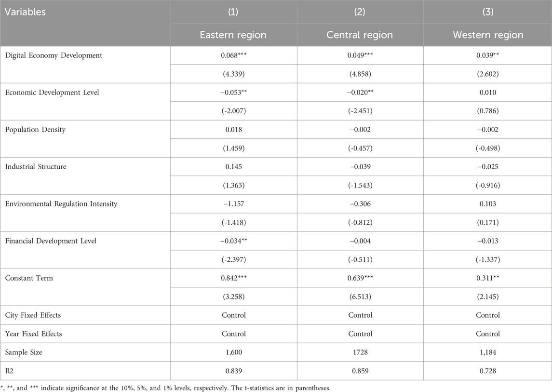552x392 pixels.
Task: Click the Digital Economy Development row label
Action: pyautogui.click(x=54, y=55)
